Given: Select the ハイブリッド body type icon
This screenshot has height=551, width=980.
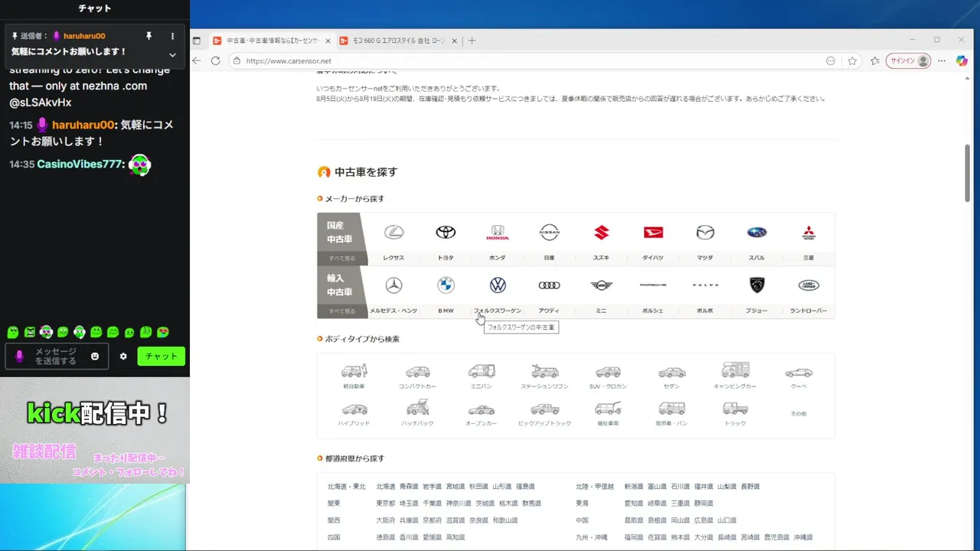Looking at the screenshot, I should tap(354, 409).
